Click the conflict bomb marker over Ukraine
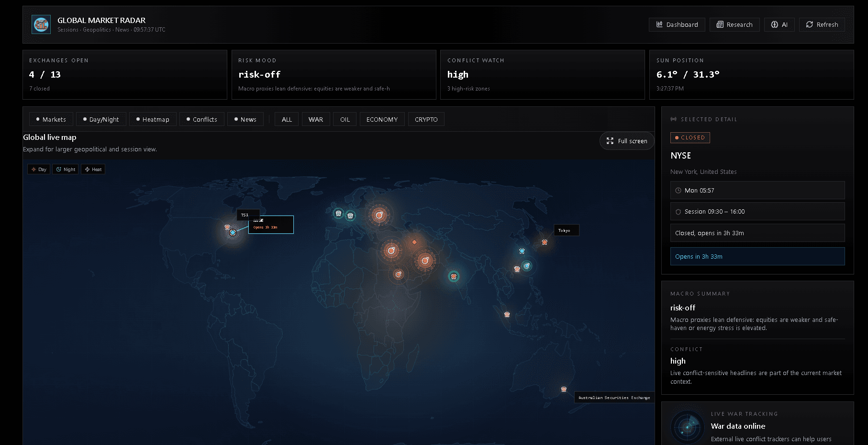 point(379,215)
